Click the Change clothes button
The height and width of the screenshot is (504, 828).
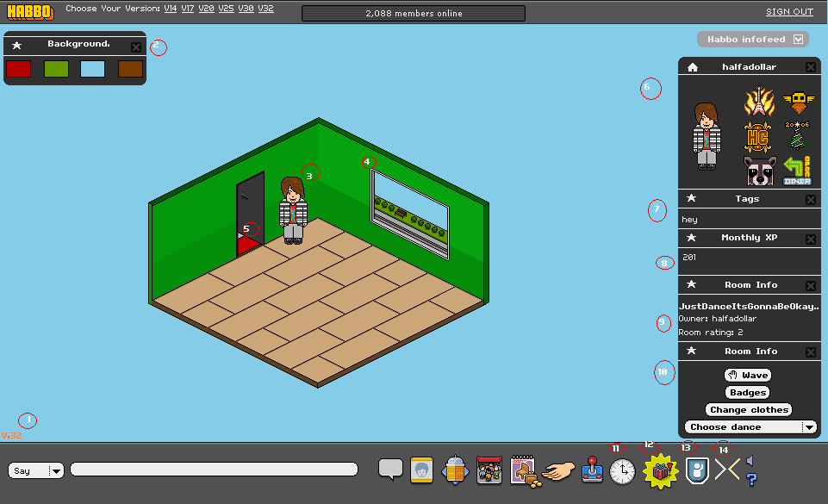coord(749,409)
